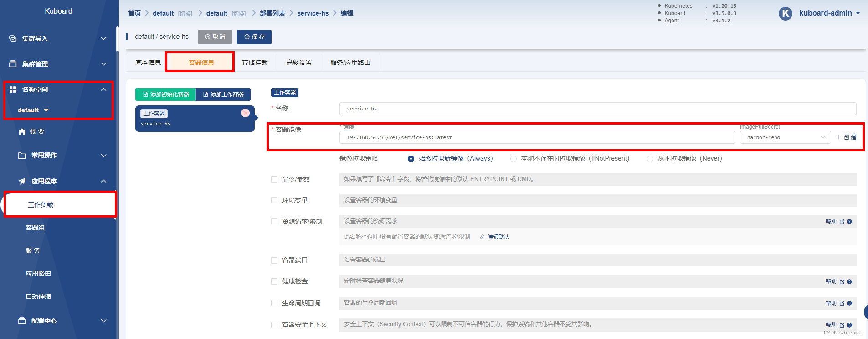Enable the 命令/参数 checkbox
This screenshot has height=339, width=868.
click(x=274, y=179)
